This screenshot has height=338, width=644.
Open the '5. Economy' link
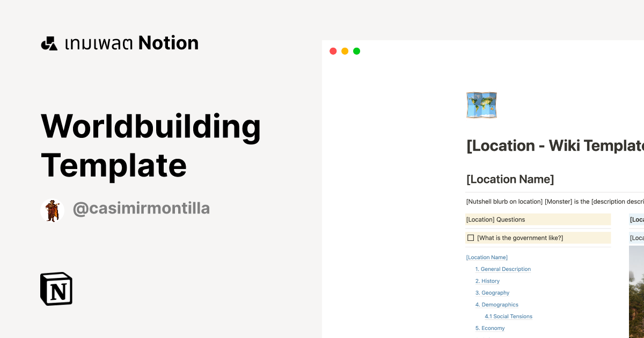point(489,328)
